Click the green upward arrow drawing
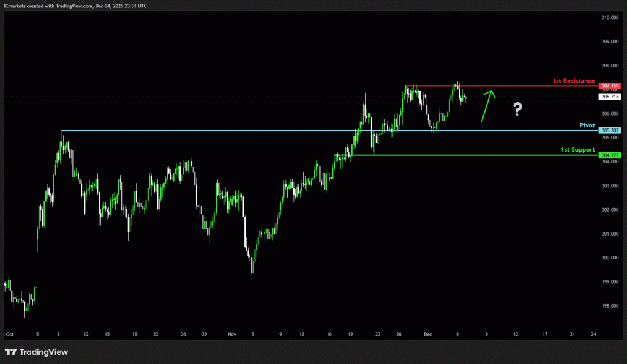 (487, 105)
